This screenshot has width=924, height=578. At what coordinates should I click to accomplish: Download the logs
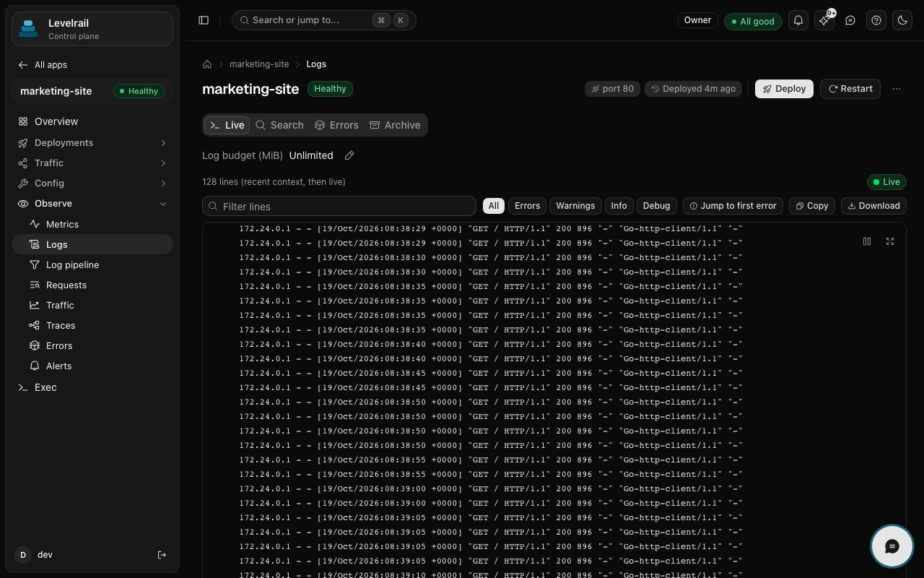click(x=873, y=206)
